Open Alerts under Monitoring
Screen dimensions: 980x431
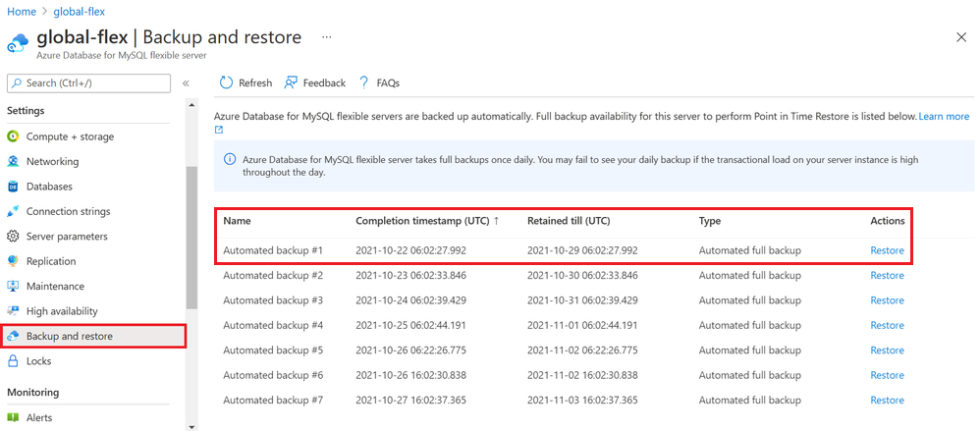click(39, 417)
